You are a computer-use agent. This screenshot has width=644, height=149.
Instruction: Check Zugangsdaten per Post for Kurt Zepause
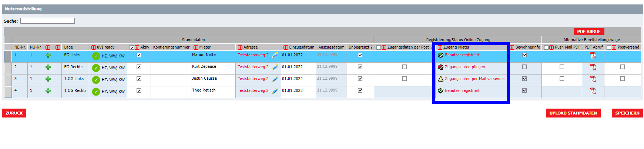[405, 67]
